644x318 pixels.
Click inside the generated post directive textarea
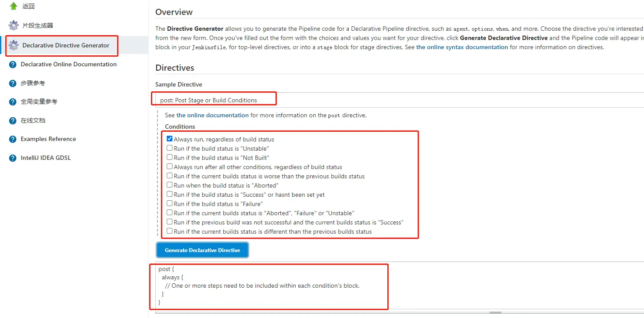click(395, 285)
